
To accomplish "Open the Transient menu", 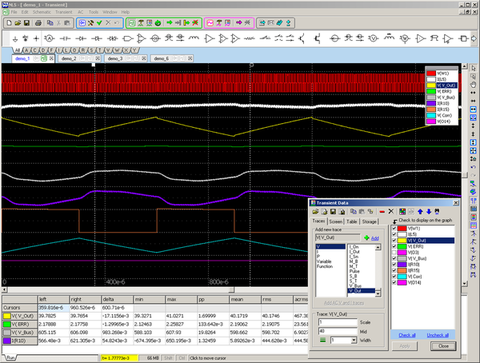I will [x=64, y=12].
